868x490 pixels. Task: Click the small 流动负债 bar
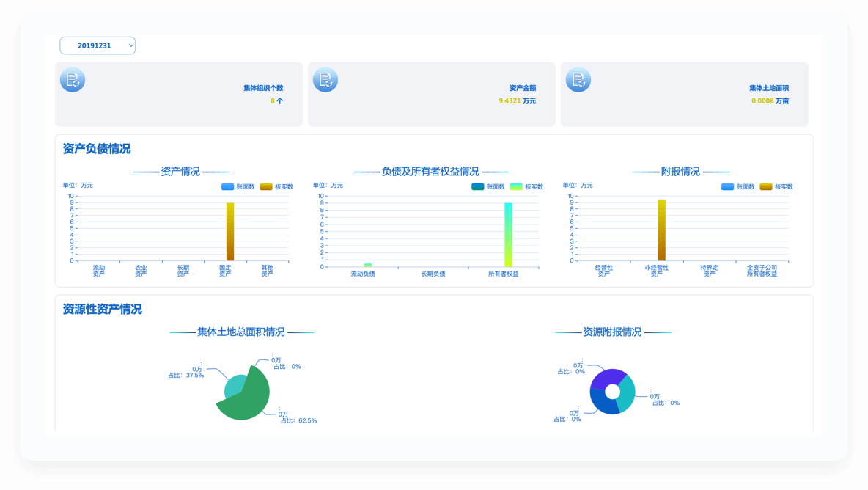368,265
